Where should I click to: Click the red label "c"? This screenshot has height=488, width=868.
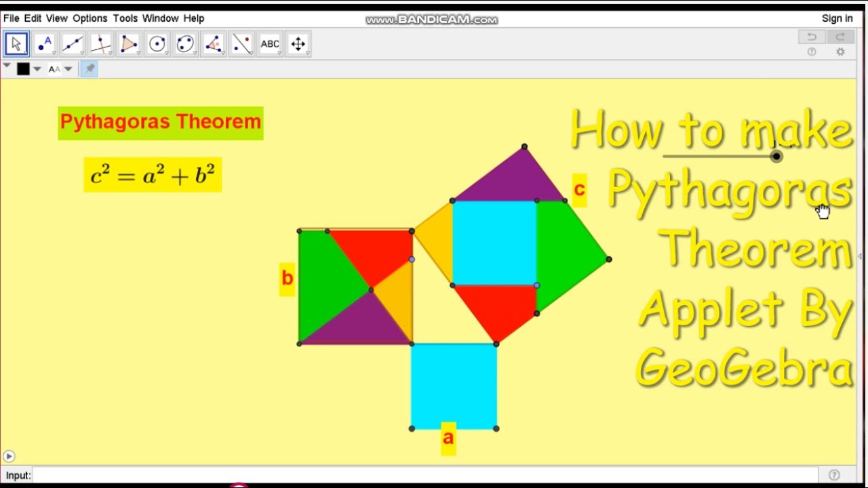(x=579, y=190)
